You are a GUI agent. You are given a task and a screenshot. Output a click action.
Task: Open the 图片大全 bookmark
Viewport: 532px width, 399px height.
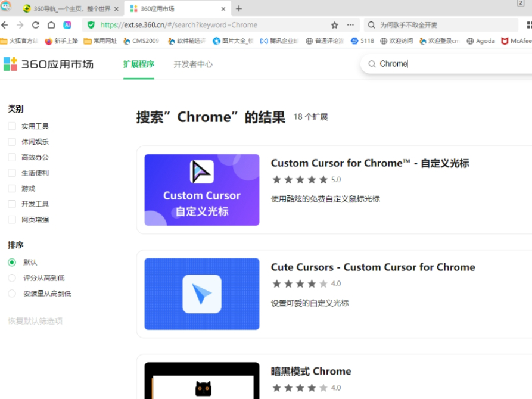coord(233,41)
